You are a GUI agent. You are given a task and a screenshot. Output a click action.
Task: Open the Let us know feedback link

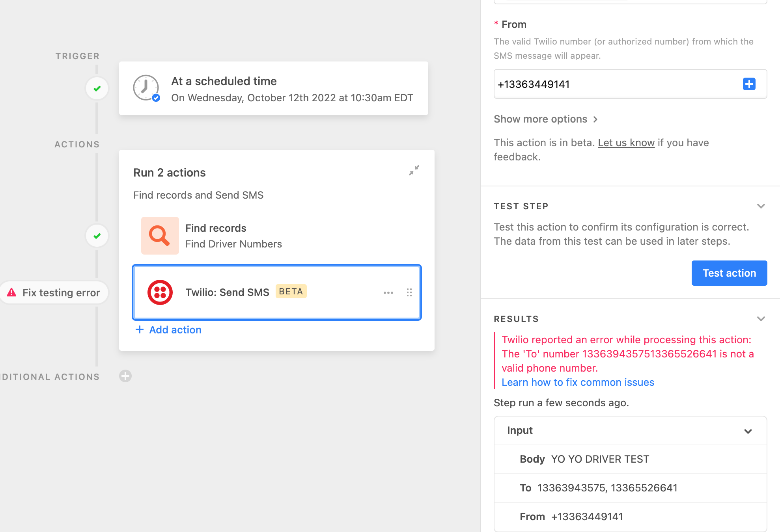[x=626, y=143]
